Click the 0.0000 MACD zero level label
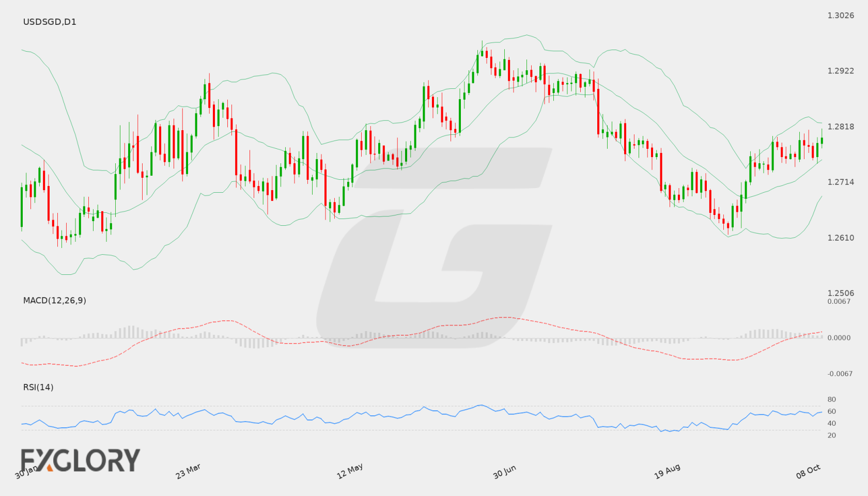Viewport: 868px width, 496px height. [839, 337]
